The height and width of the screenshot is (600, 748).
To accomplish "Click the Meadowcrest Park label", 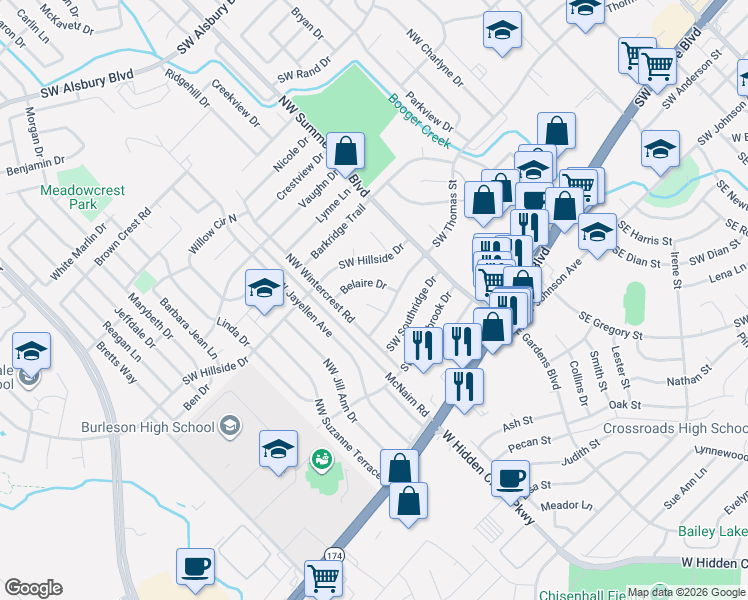I will pos(83,197).
